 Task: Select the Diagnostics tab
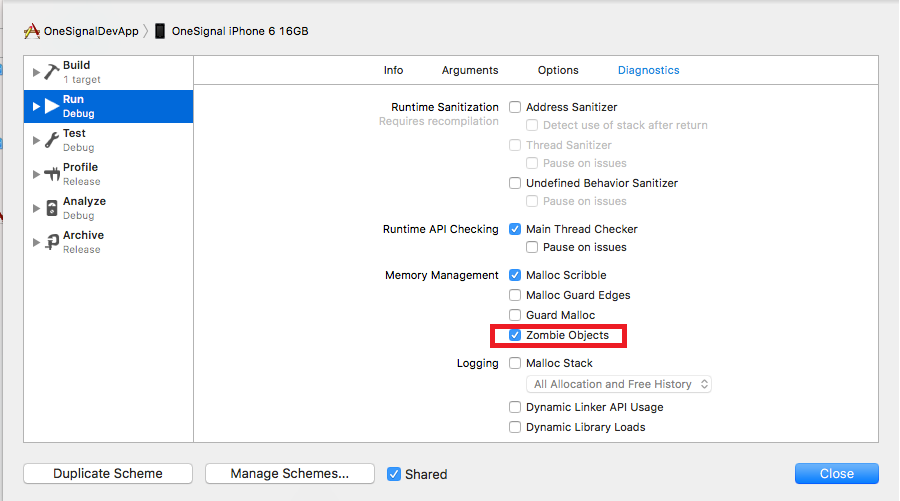coord(649,70)
